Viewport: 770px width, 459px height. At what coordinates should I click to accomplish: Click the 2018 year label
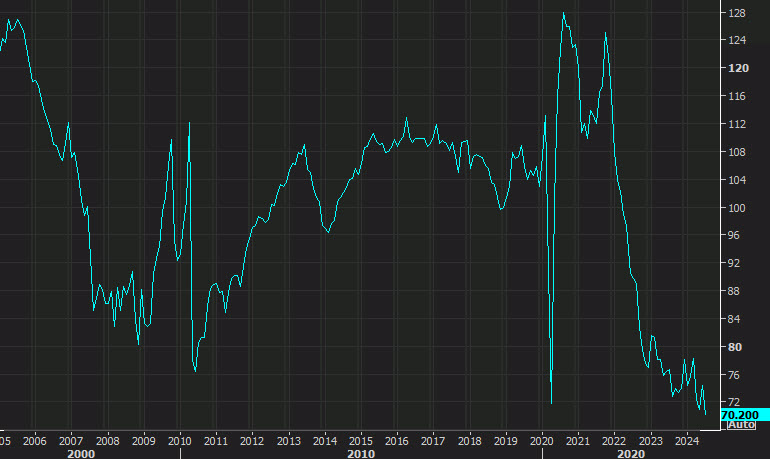(469, 441)
